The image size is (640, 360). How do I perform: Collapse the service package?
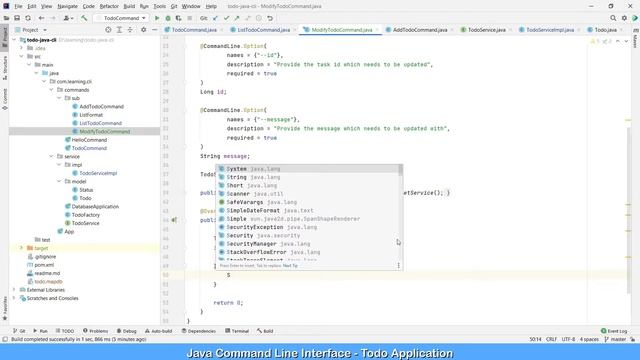click(x=51, y=156)
